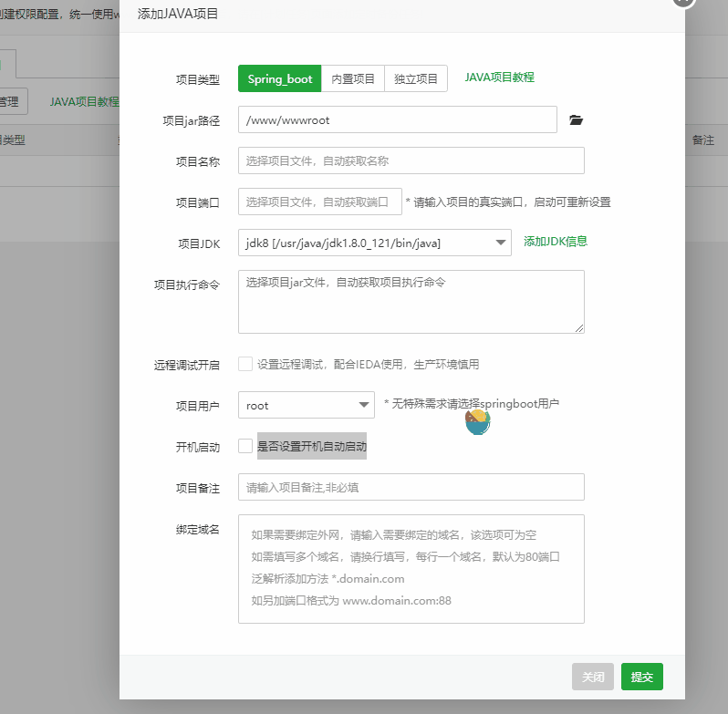Click the 项目jar路径 input field

(x=397, y=119)
